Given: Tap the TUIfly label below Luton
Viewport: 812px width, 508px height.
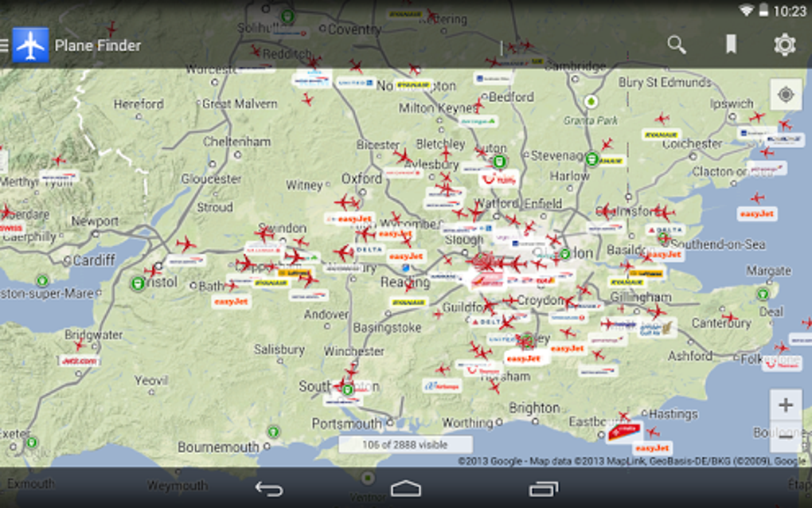Looking at the screenshot, I should click(x=499, y=180).
